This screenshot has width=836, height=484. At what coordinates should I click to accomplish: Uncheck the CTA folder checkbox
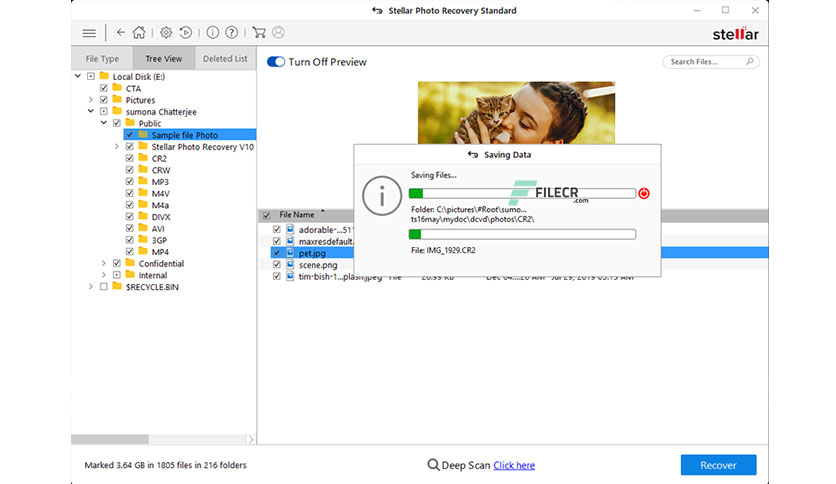[104, 88]
